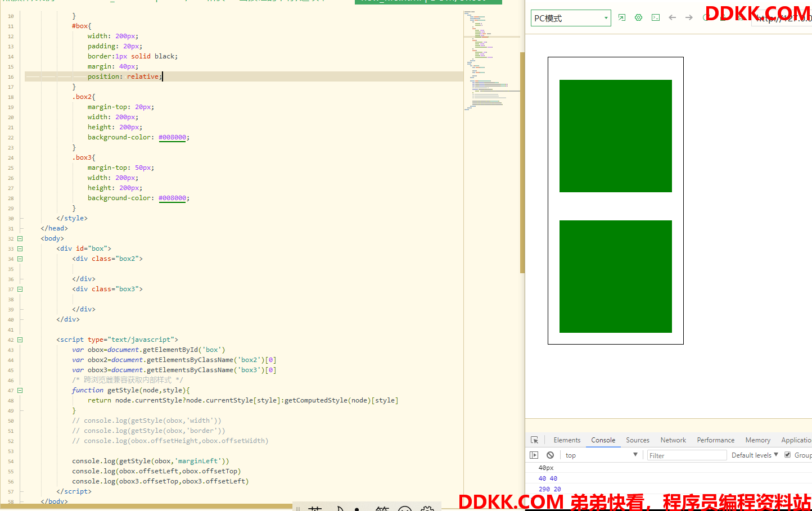This screenshot has height=511, width=812.
Task: Click the '40 40' console output line
Action: pyautogui.click(x=548, y=478)
